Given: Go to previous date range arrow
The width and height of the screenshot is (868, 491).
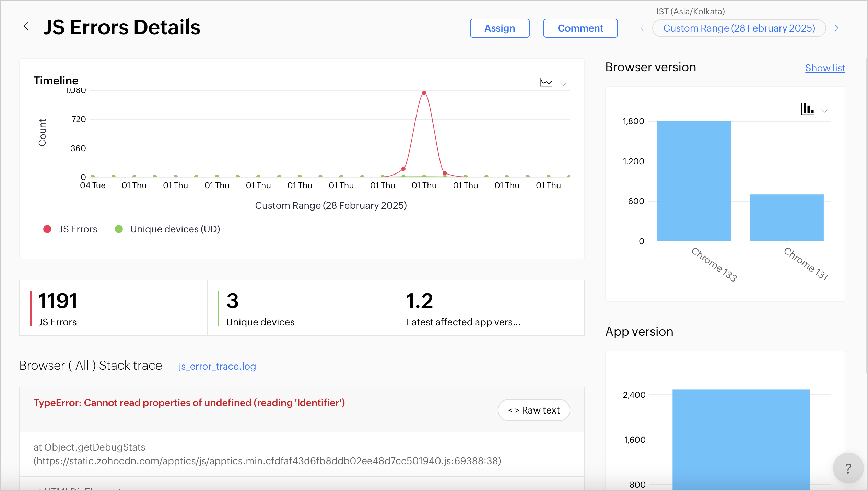Looking at the screenshot, I should [642, 28].
